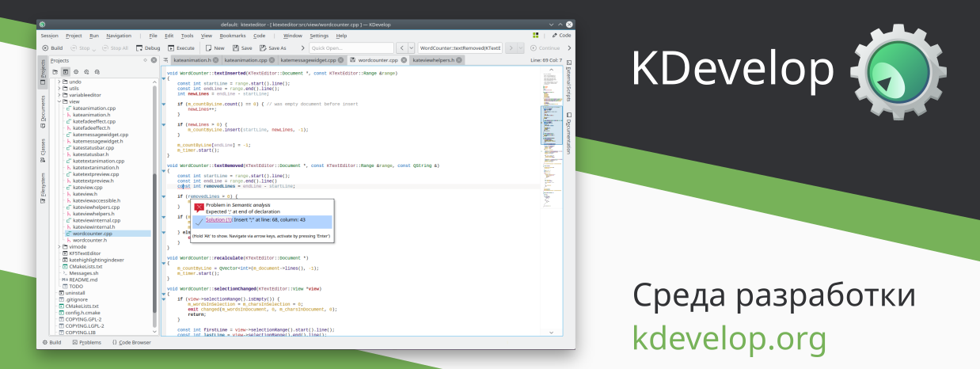Select katefadeeffect.cpp in project tree
Screen dimensions: 980x369
tap(93, 121)
